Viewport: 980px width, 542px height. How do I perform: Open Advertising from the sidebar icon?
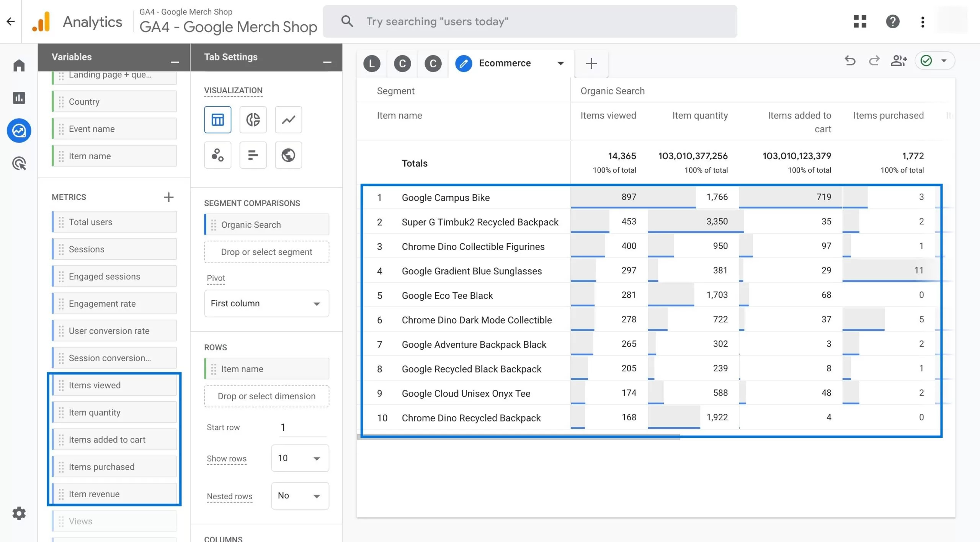(x=19, y=164)
